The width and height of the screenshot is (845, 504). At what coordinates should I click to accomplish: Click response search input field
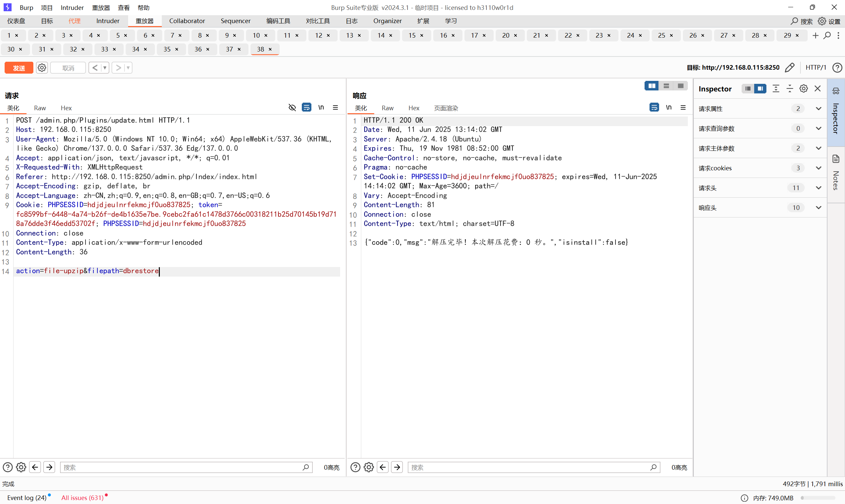(534, 467)
